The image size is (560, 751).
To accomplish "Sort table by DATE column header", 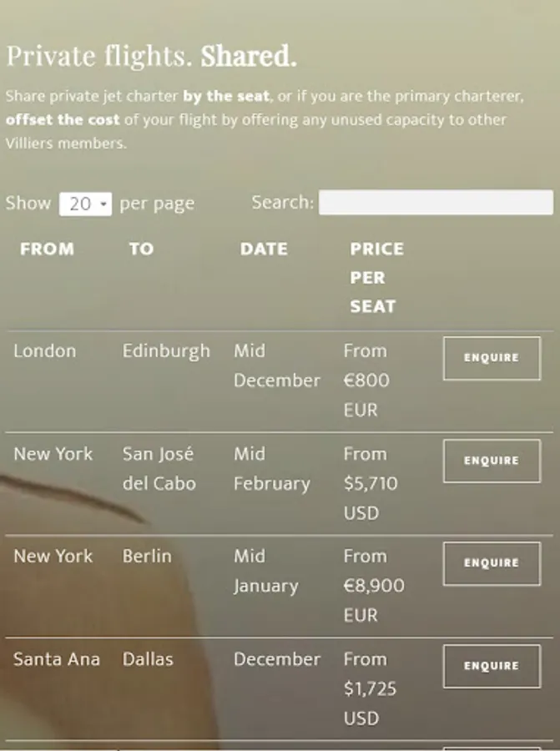I will point(264,249).
